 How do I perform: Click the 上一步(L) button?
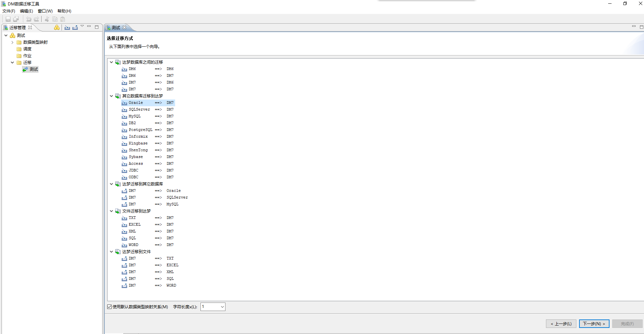561,324
